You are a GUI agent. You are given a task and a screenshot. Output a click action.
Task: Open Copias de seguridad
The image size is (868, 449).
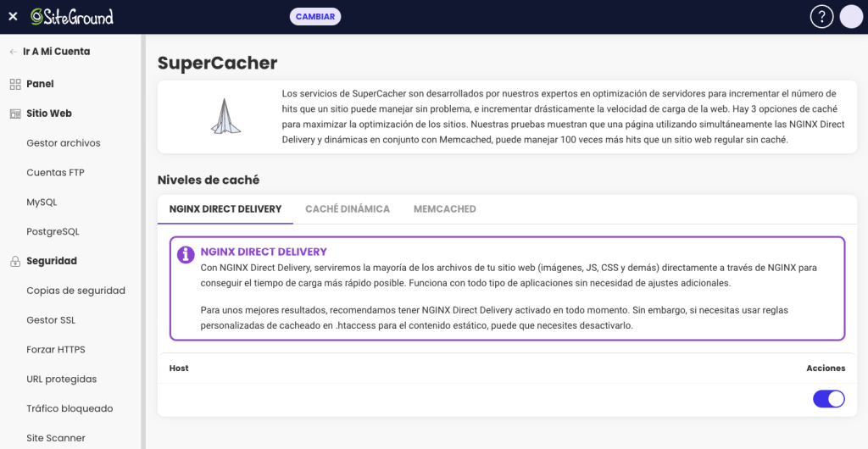(x=75, y=291)
